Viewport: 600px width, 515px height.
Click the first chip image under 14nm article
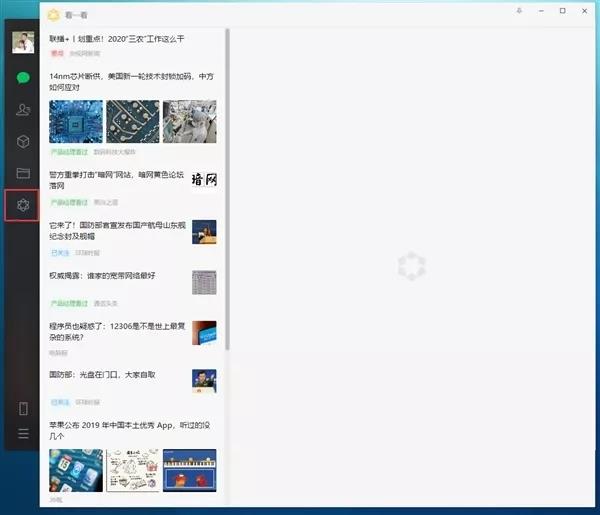(75, 121)
